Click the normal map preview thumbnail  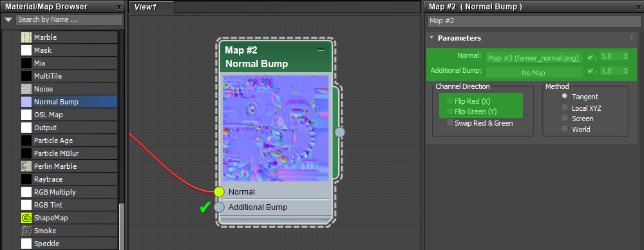pyautogui.click(x=276, y=128)
